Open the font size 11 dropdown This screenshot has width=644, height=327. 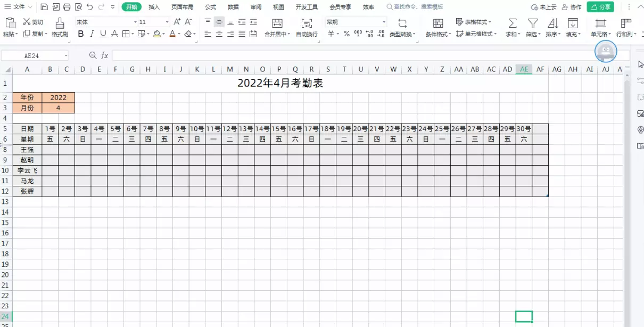[167, 22]
